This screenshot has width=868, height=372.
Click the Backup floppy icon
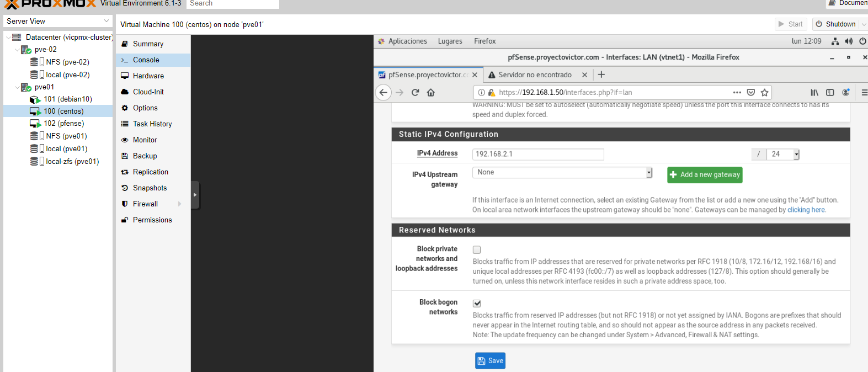click(x=125, y=156)
